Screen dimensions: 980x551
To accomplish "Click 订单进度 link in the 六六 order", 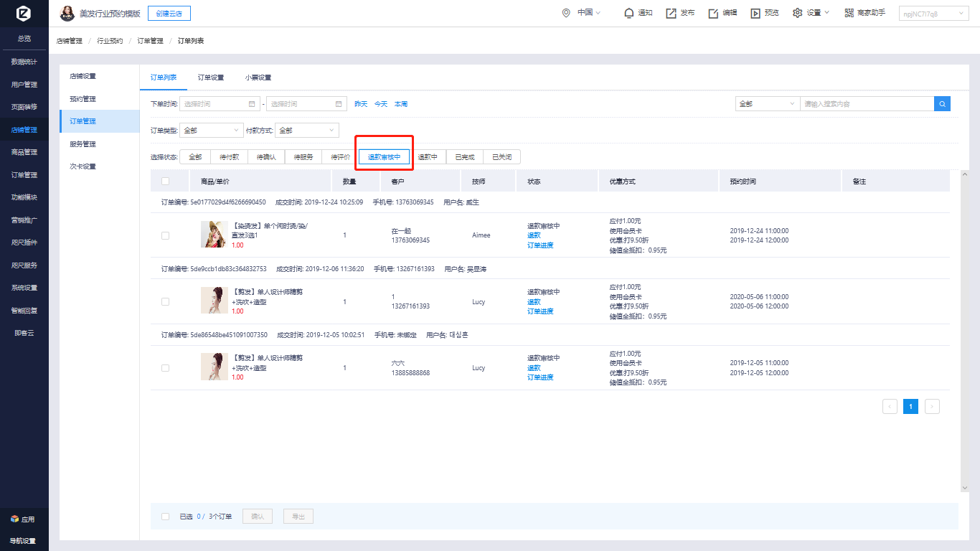I will 540,377.
